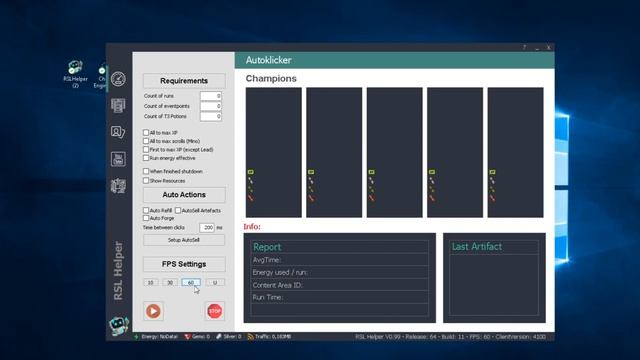Click the white scroll icon in second champion slot
This screenshot has height=360, width=640.
click(311, 180)
